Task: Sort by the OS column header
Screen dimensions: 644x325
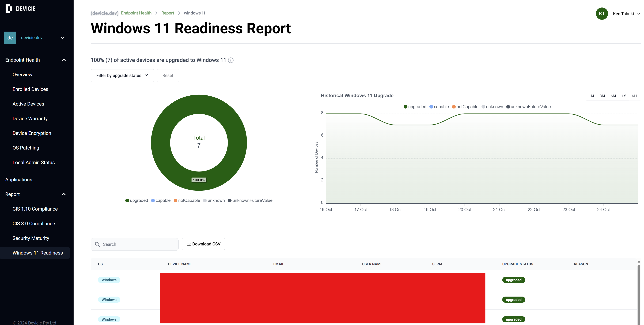Action: tap(100, 264)
